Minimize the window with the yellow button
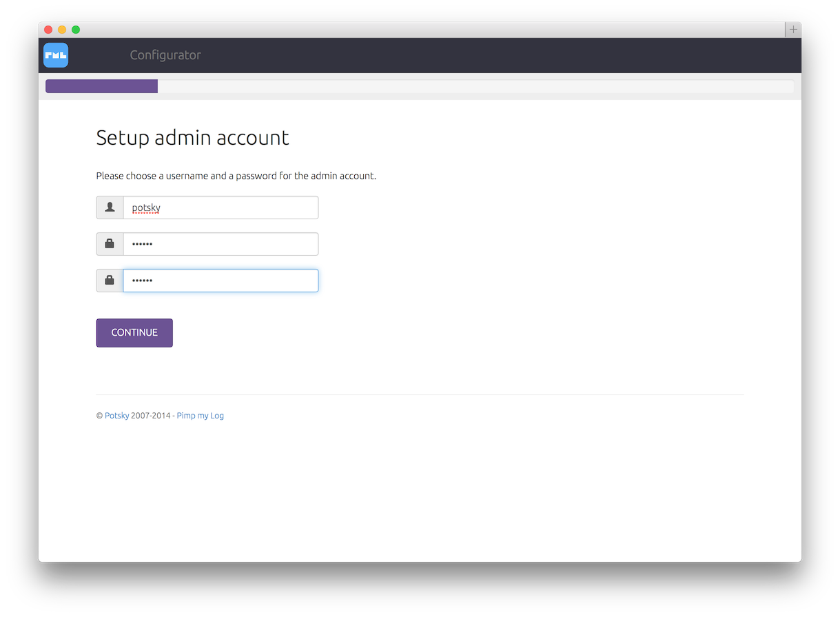This screenshot has width=840, height=617. (62, 30)
